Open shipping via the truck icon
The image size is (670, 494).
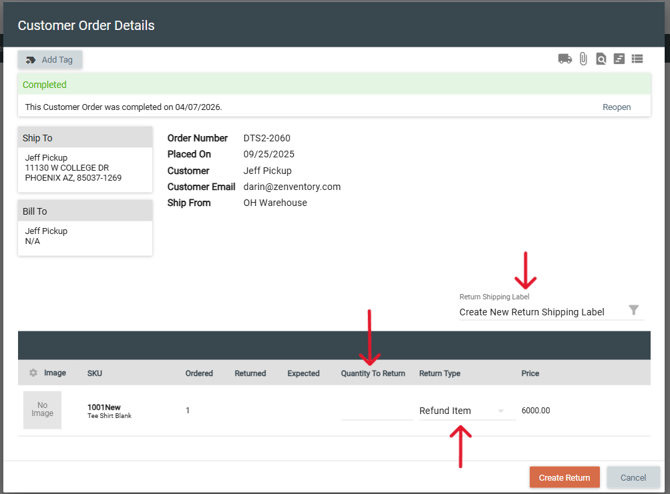565,59
